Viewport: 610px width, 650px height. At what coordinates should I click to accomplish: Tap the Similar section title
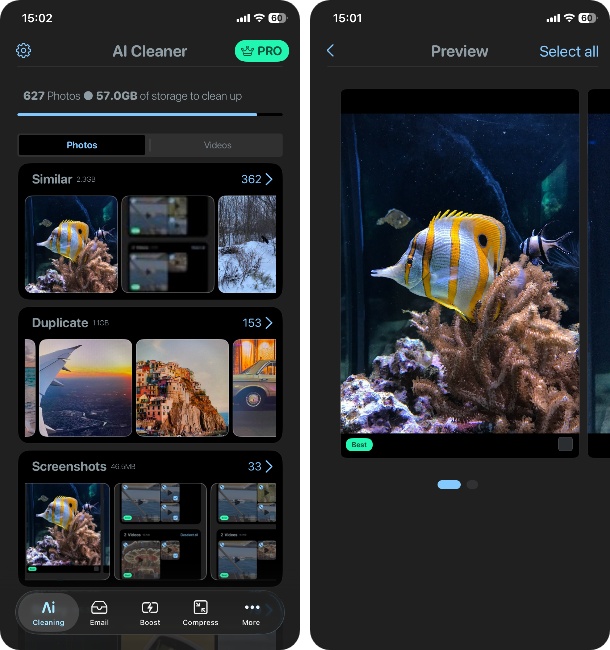[x=52, y=179]
